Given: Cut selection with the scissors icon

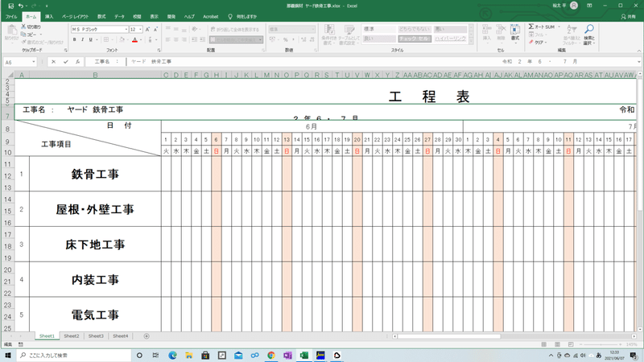Looking at the screenshot, I should [23, 27].
